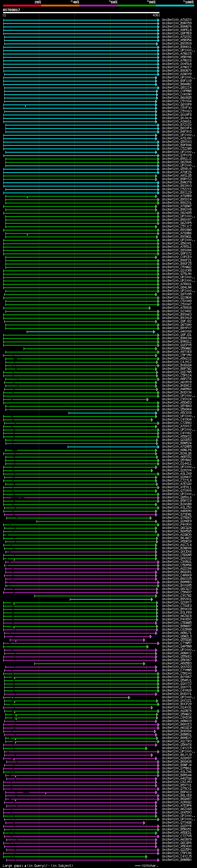
Task: Select the UniRef100_C7ZR60 label
Action: [x=177, y=423]
